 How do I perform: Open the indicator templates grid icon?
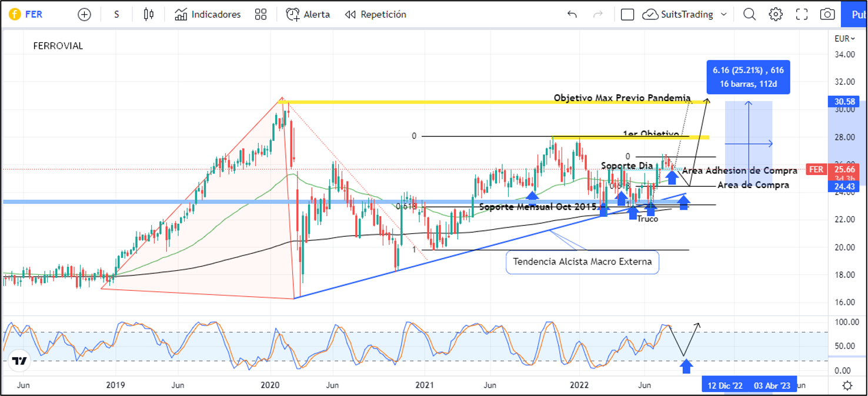click(261, 15)
